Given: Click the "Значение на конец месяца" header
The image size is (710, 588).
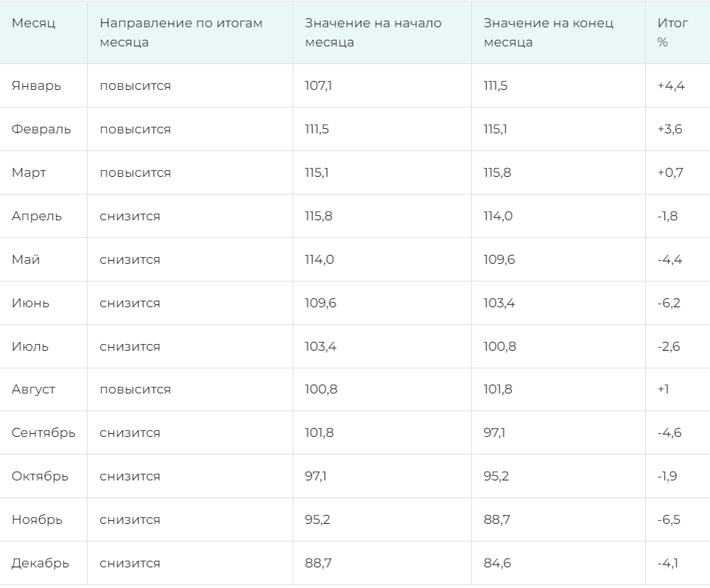Looking at the screenshot, I should [548, 32].
